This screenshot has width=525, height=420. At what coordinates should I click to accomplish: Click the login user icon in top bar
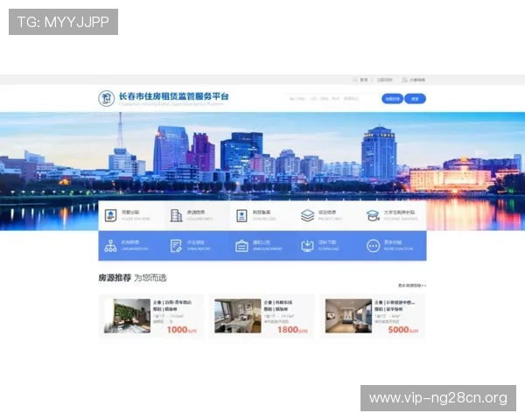pyautogui.click(x=355, y=80)
